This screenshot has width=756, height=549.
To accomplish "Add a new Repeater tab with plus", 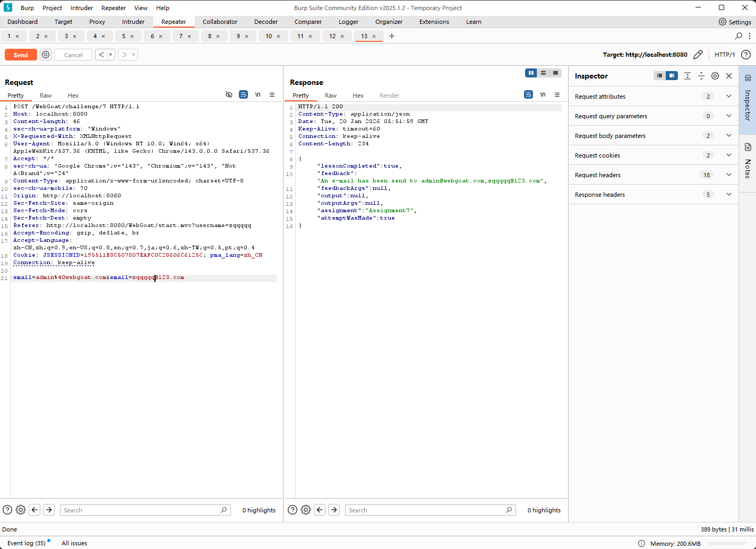I will (392, 36).
